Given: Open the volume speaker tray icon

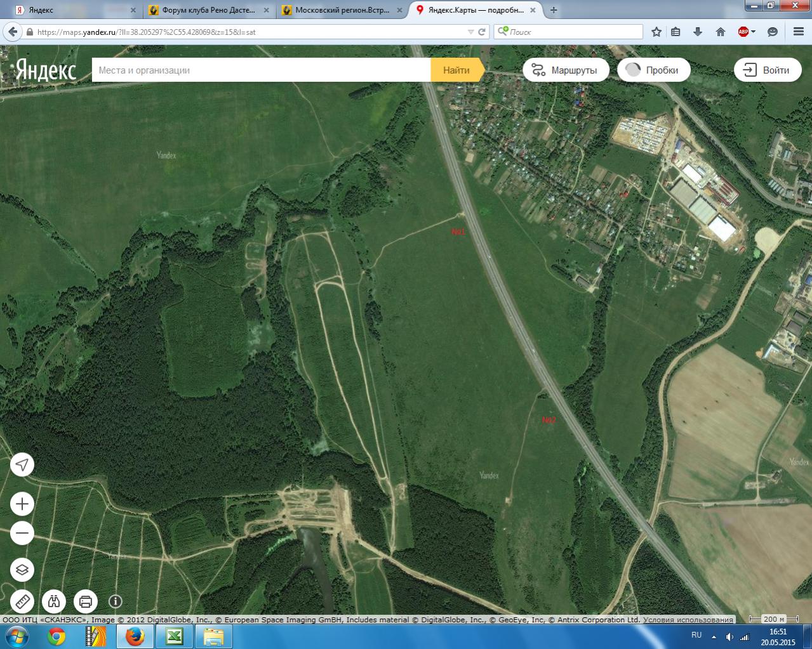Looking at the screenshot, I should (x=729, y=636).
